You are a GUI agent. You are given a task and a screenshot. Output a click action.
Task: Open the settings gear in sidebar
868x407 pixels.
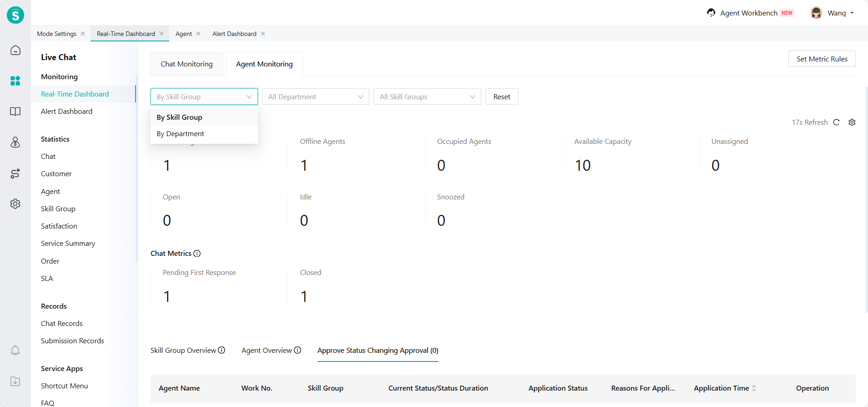point(15,203)
